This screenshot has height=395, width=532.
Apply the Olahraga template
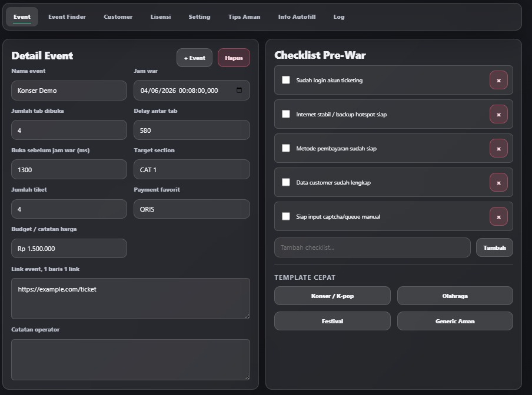(x=455, y=296)
